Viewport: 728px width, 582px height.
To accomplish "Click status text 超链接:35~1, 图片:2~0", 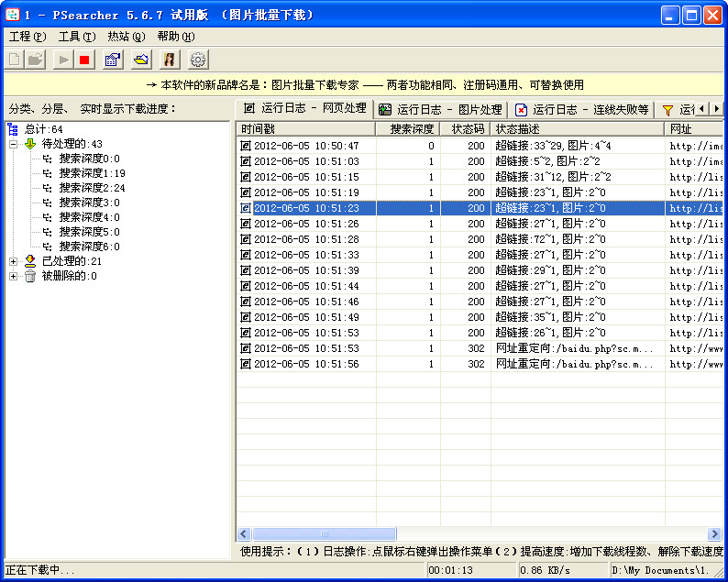I will 550,317.
